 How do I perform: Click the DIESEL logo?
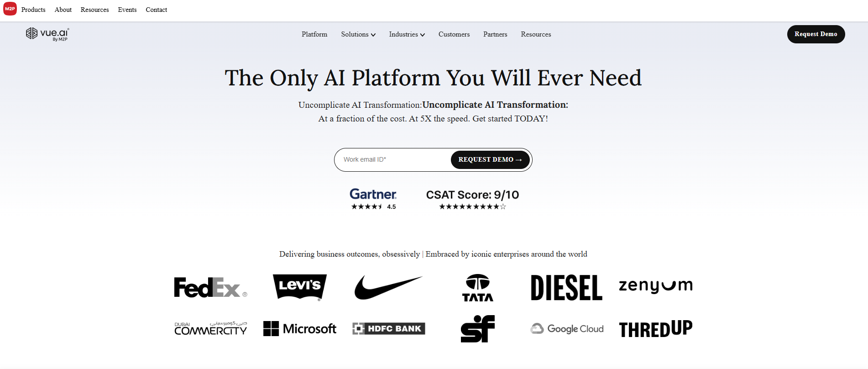click(566, 288)
